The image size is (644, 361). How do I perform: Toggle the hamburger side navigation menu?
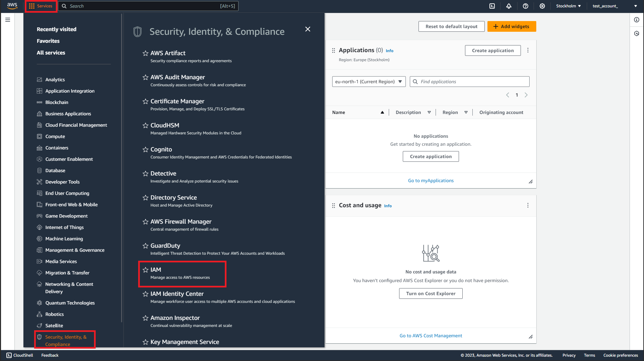[8, 20]
